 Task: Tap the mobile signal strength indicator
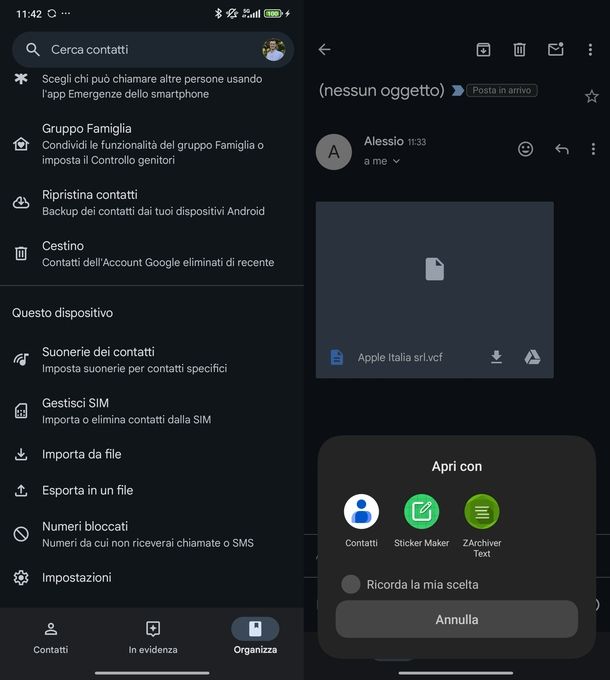(251, 13)
